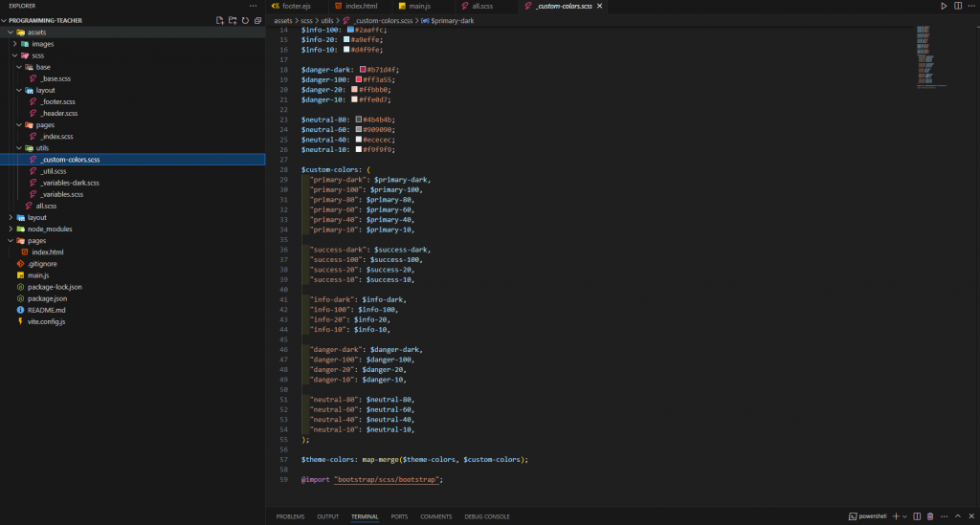
Task: Open _variables-dark.scss in the file tree
Action: coord(70,183)
